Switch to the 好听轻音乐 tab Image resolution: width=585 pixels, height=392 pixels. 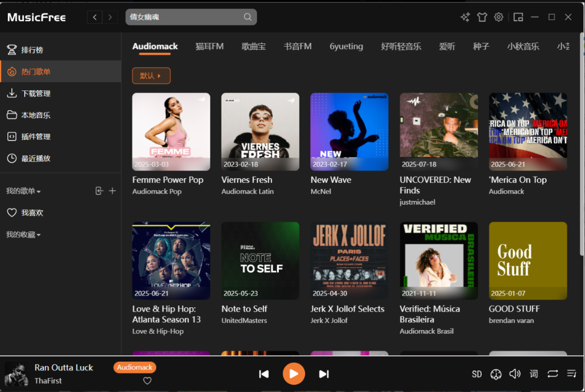click(x=401, y=46)
